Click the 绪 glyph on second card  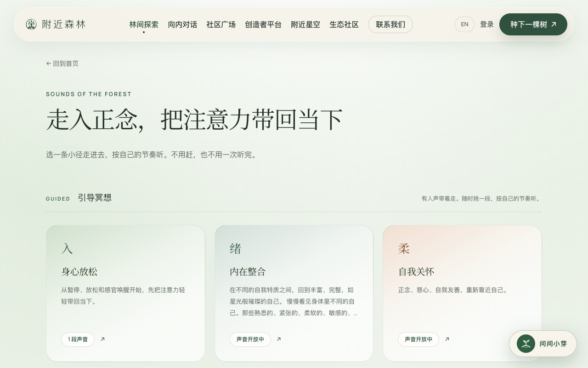tap(236, 249)
